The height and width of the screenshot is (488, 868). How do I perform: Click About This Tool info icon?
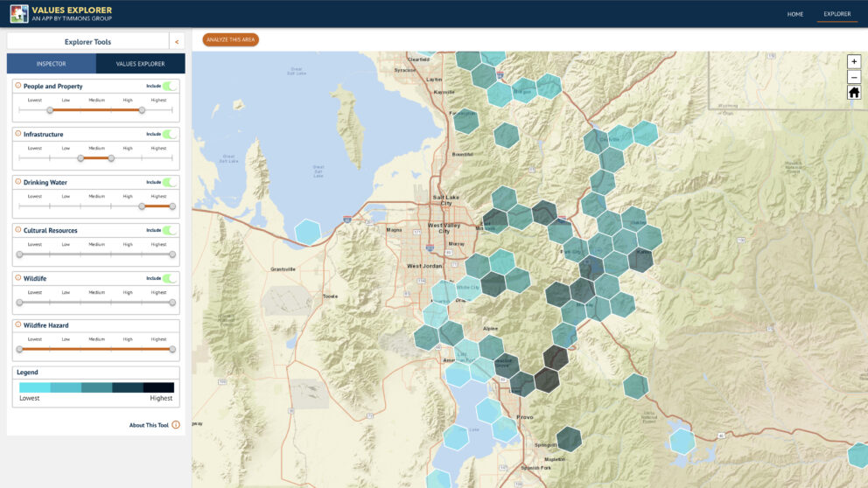pos(176,425)
